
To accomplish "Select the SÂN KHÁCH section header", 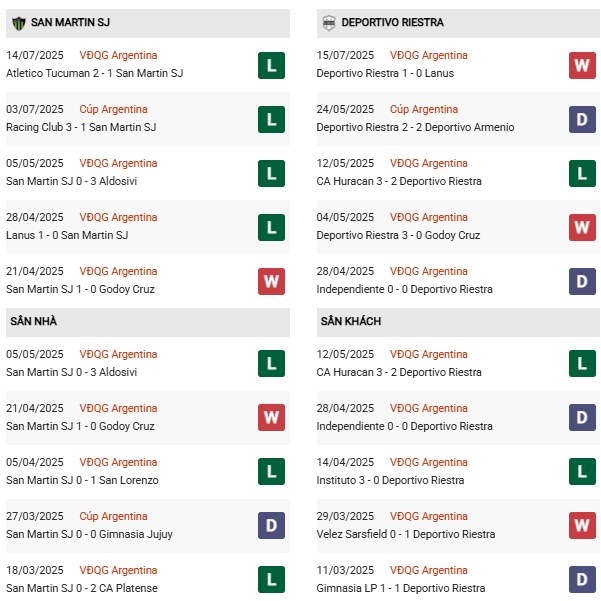I will [350, 321].
